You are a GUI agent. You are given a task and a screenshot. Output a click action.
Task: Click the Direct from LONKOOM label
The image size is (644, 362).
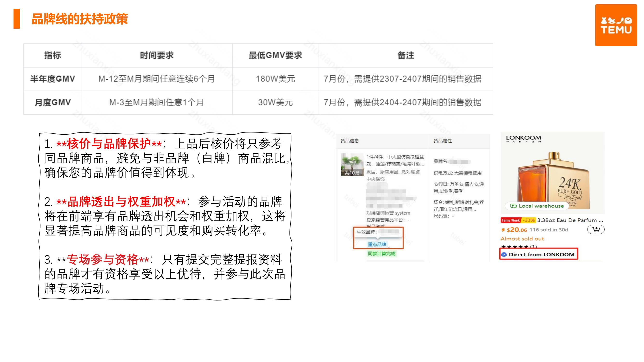coord(542,255)
